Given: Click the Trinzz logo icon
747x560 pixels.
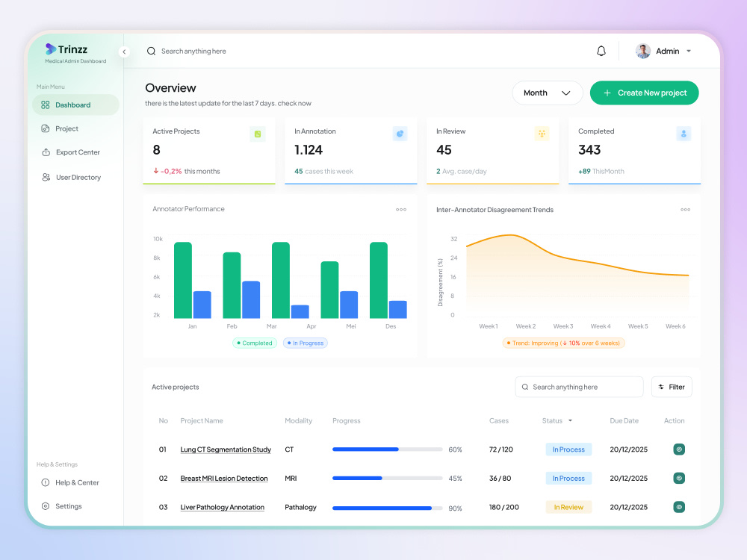Looking at the screenshot, I should click(x=51, y=49).
